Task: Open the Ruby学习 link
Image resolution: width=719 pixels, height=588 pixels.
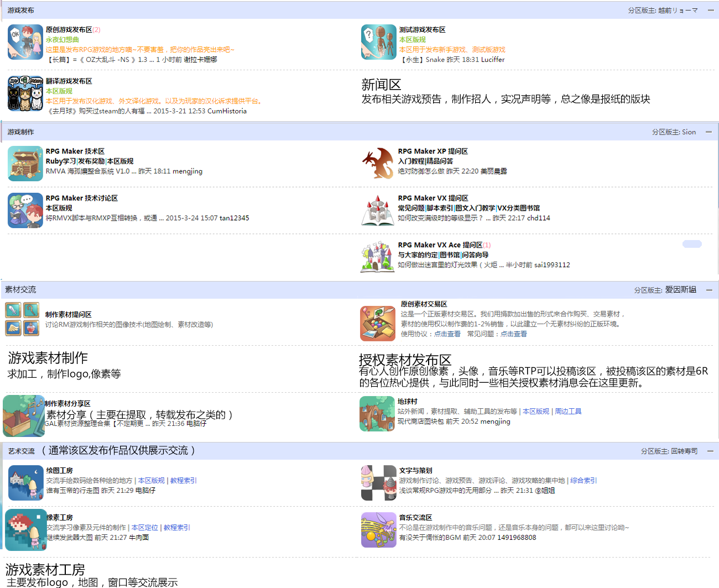Action: pos(61,161)
